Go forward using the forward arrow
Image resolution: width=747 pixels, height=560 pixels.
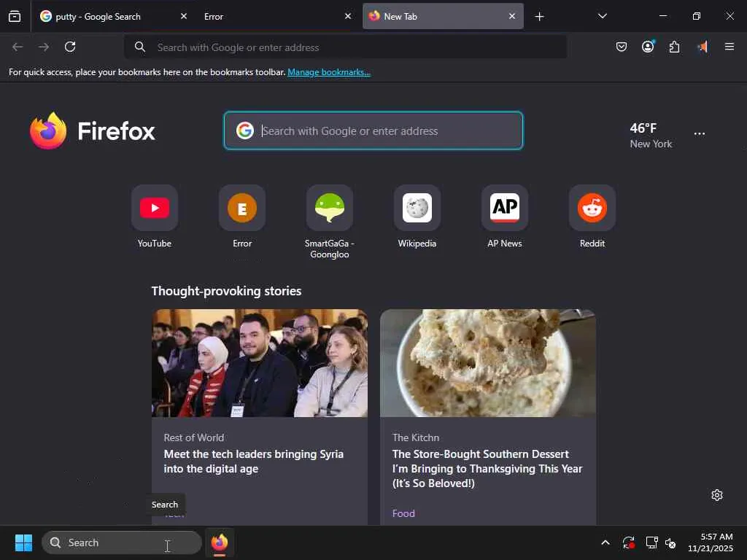pyautogui.click(x=44, y=47)
